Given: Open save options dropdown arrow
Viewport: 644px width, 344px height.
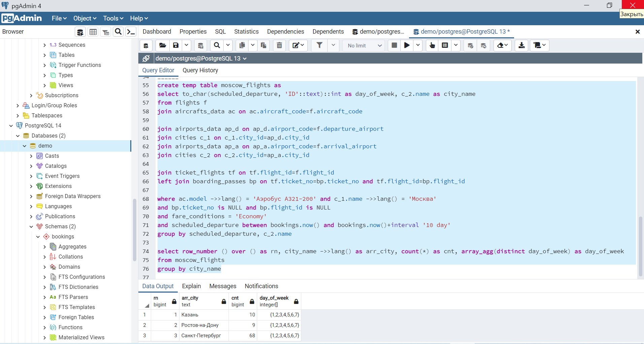Looking at the screenshot, I should pos(187,45).
